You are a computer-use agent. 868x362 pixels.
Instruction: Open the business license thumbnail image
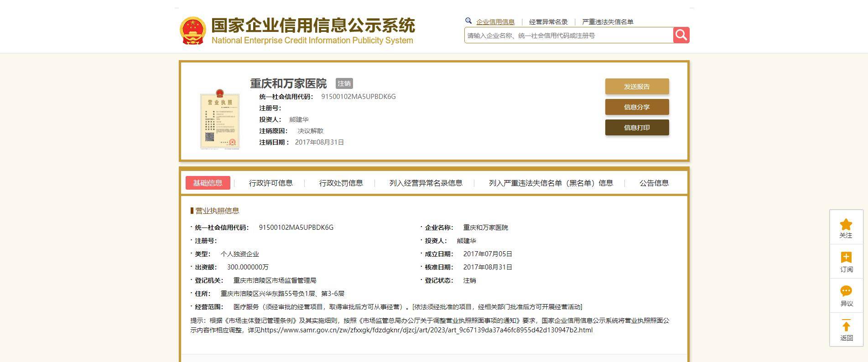coord(220,119)
